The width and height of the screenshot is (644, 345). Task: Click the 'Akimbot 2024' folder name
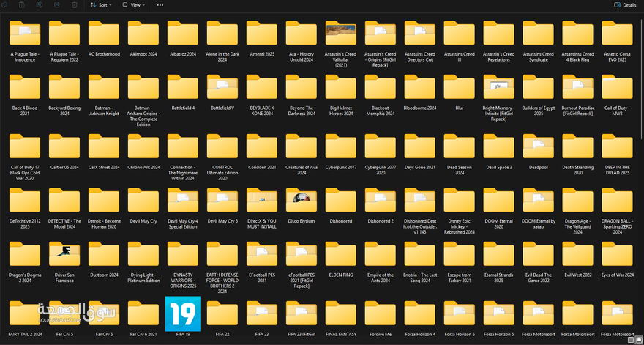click(x=143, y=54)
